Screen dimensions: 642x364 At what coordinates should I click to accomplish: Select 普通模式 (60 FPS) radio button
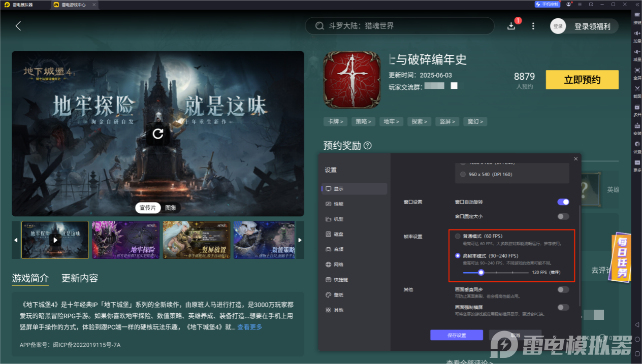[458, 237]
